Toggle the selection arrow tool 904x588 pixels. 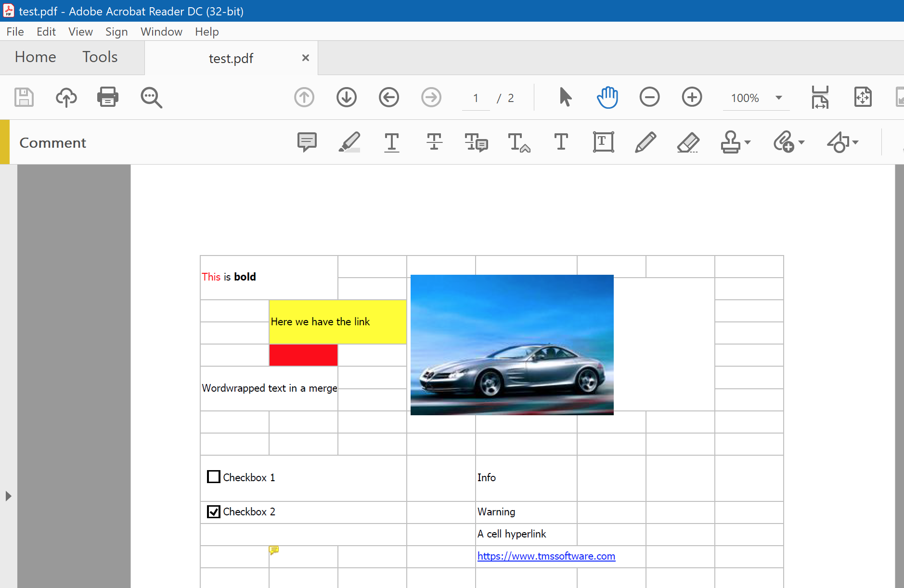pyautogui.click(x=565, y=97)
